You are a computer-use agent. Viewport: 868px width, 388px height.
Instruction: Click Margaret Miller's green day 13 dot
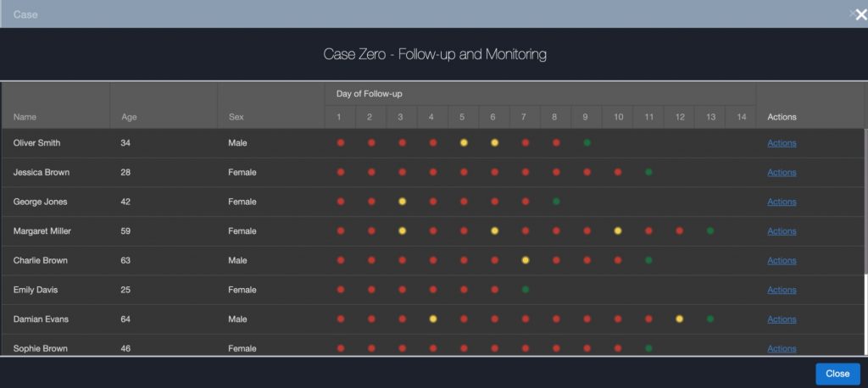710,231
